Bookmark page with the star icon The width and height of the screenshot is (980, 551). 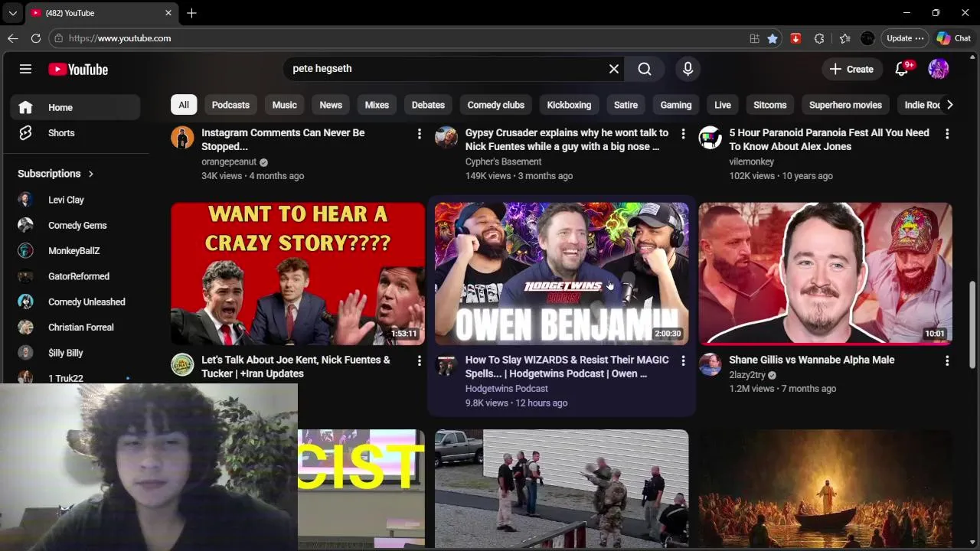point(773,38)
